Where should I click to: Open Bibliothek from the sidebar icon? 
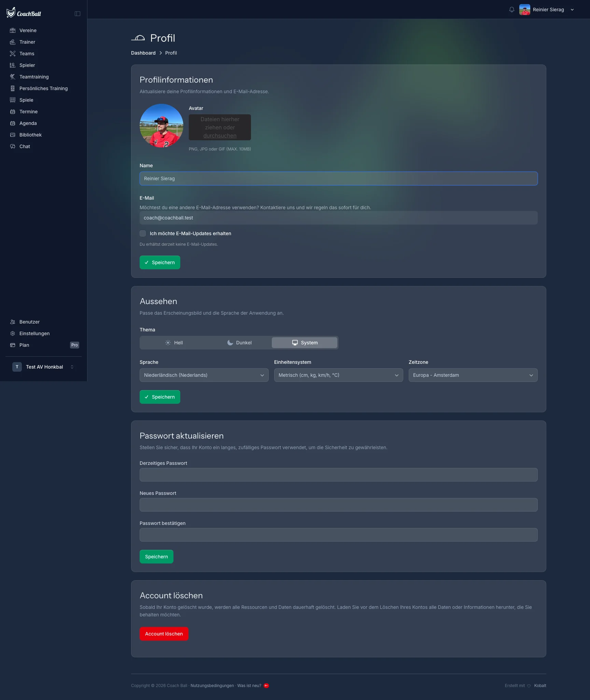(13, 135)
